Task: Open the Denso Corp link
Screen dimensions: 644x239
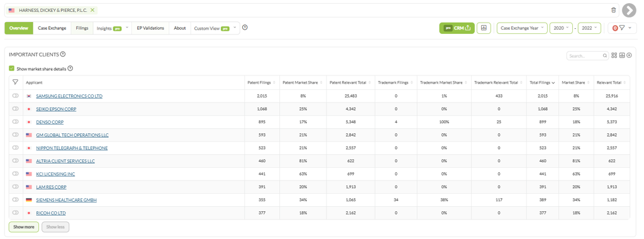Action: [x=50, y=122]
